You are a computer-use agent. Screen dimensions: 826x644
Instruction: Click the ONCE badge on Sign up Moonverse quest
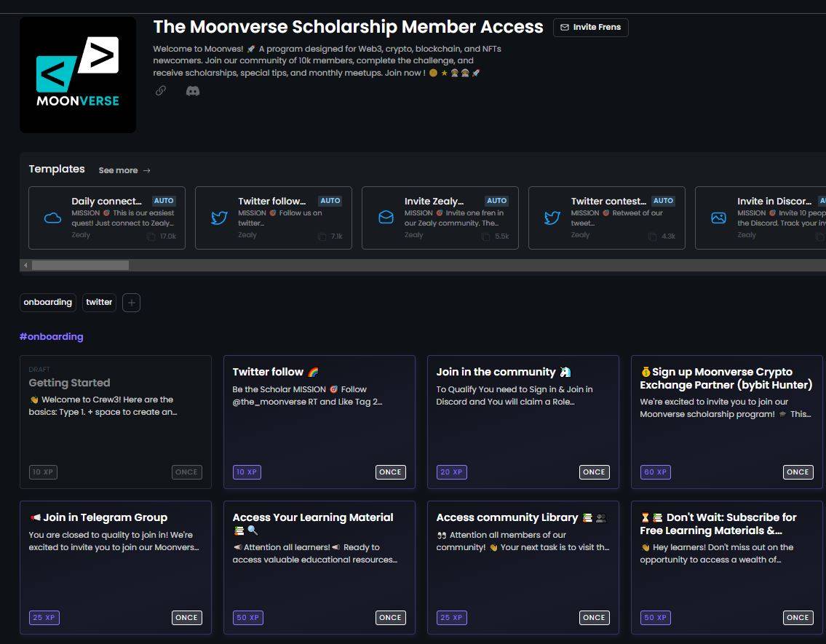coord(798,472)
